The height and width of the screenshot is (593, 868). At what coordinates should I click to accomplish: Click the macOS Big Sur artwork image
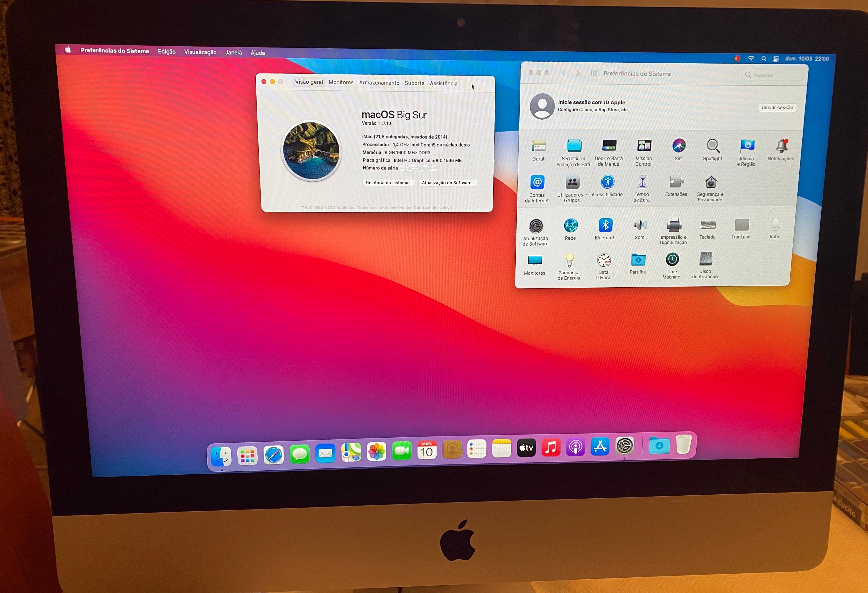pos(311,150)
